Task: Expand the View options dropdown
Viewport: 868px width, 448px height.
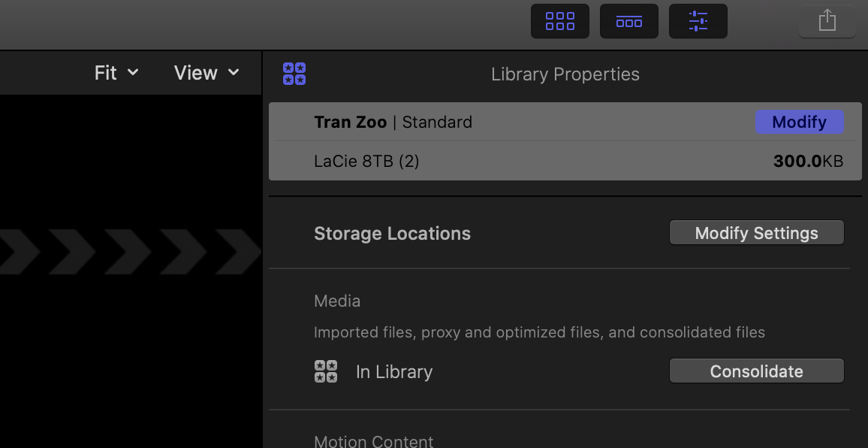Action: tap(206, 73)
